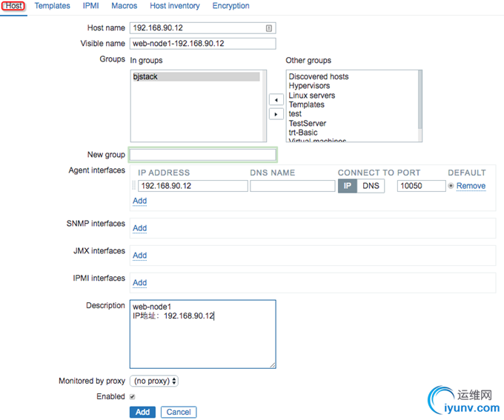Select the test group in Other groups

295,114
